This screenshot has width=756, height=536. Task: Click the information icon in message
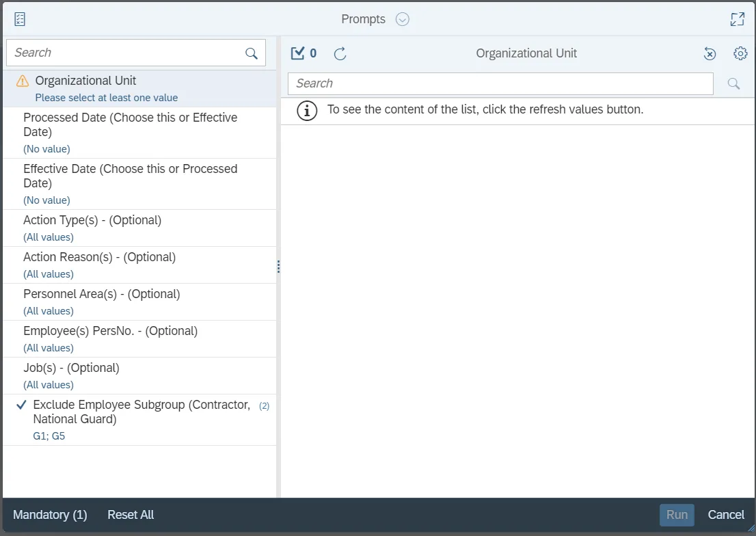[307, 110]
